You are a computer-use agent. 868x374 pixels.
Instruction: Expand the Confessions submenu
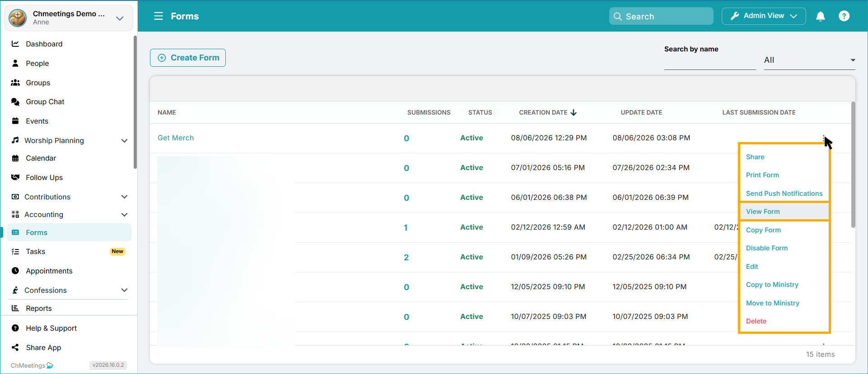pos(124,290)
